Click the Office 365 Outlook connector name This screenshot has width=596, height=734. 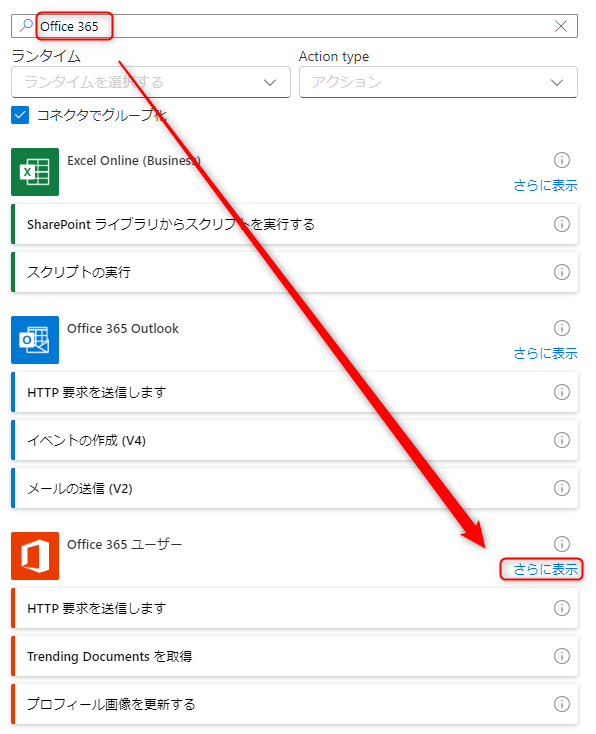[x=123, y=329]
